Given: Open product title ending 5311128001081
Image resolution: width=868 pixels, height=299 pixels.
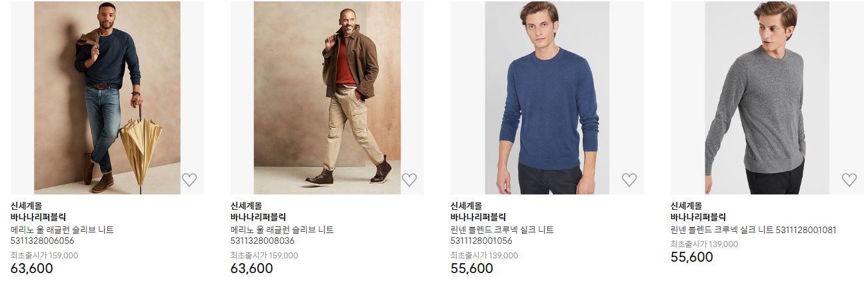Looking at the screenshot, I should click(x=753, y=230).
